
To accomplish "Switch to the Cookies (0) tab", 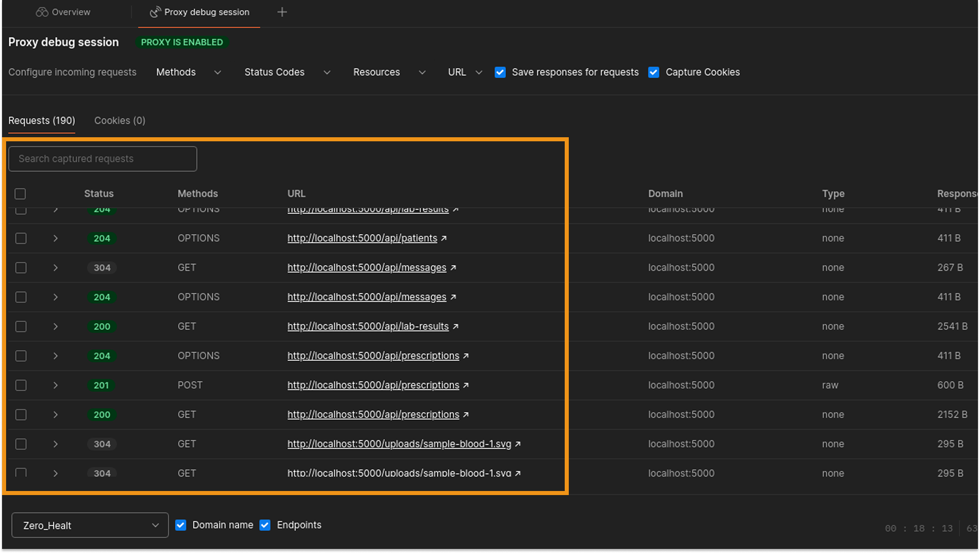I will 119,120.
